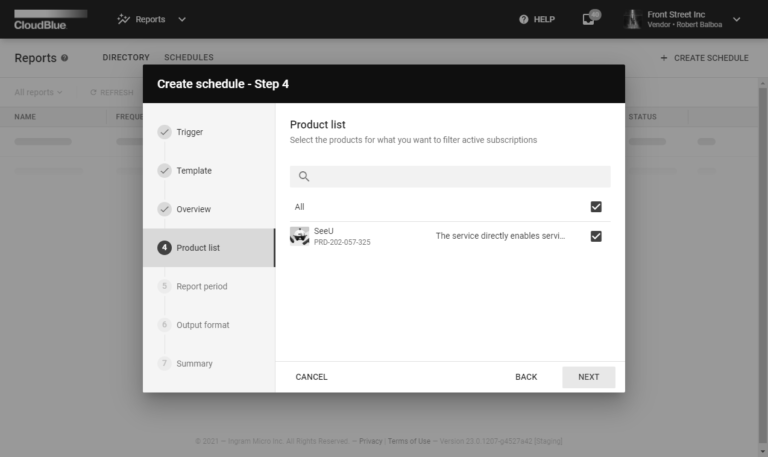The height and width of the screenshot is (457, 768).
Task: Click the CANCEL button
Action: (312, 377)
